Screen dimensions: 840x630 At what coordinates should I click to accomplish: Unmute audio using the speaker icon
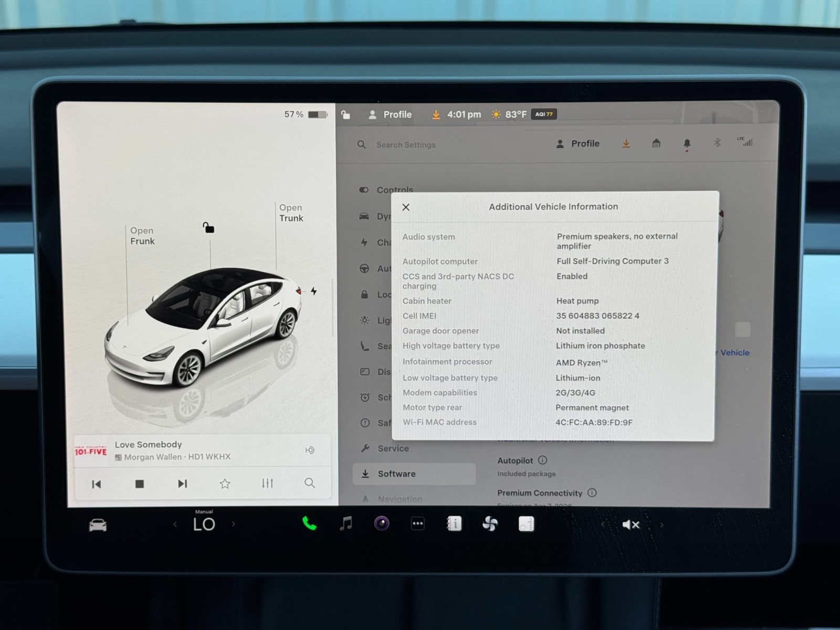click(631, 524)
